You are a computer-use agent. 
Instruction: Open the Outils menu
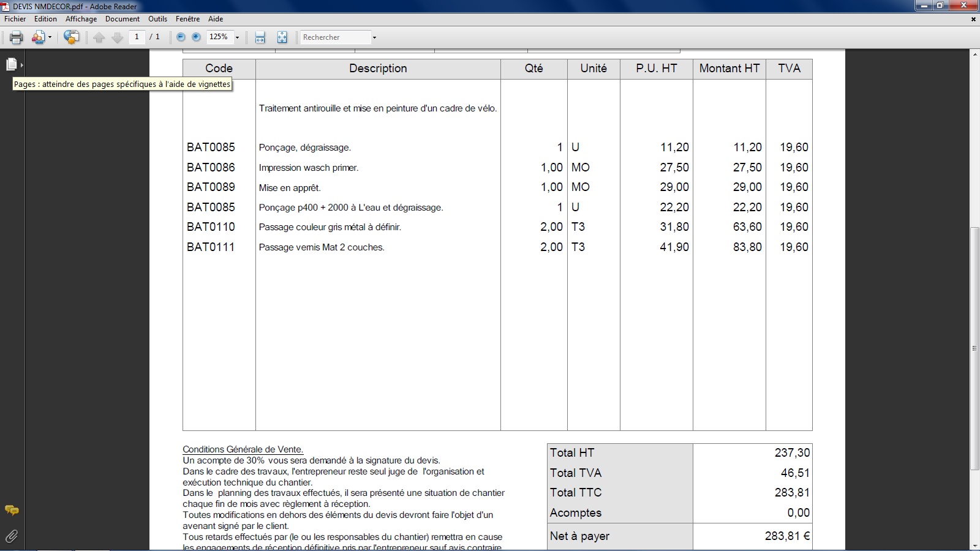tap(157, 19)
